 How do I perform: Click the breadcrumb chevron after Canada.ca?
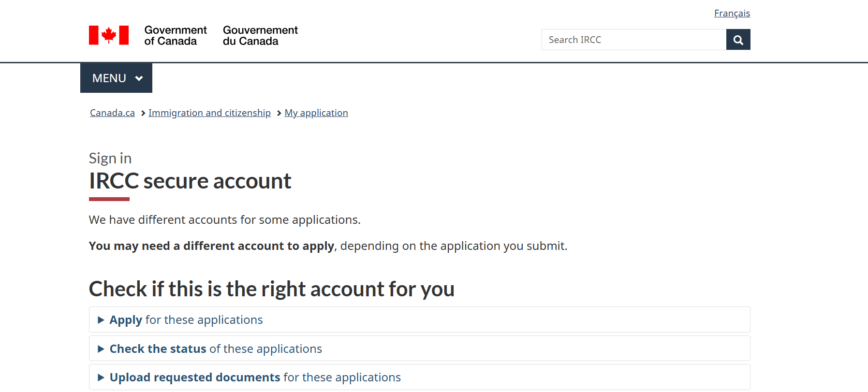(143, 113)
